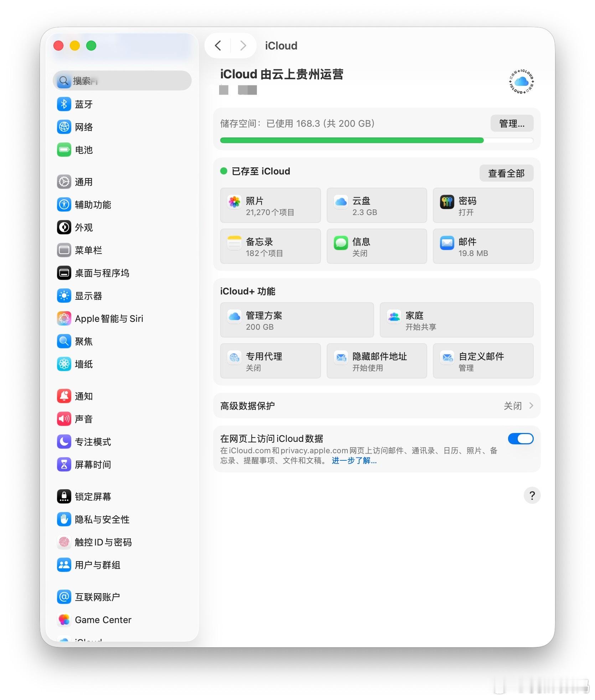Click the 查看全部 button
Image resolution: width=595 pixels, height=700 pixels.
506,173
